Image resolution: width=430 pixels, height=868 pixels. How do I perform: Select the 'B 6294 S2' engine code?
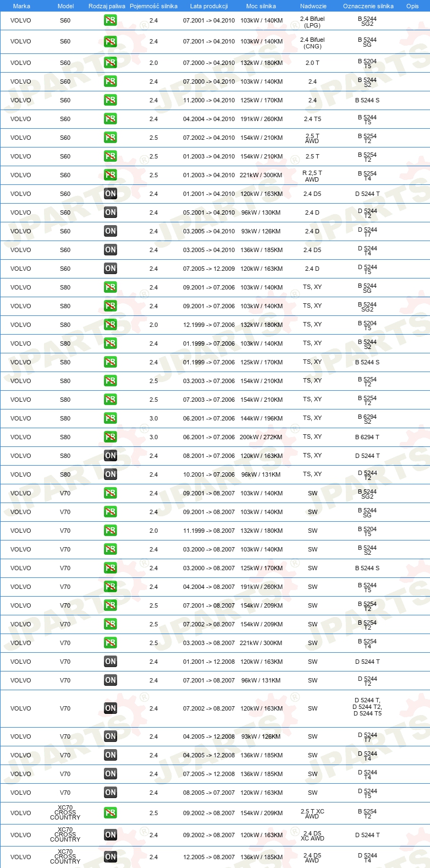(367, 419)
